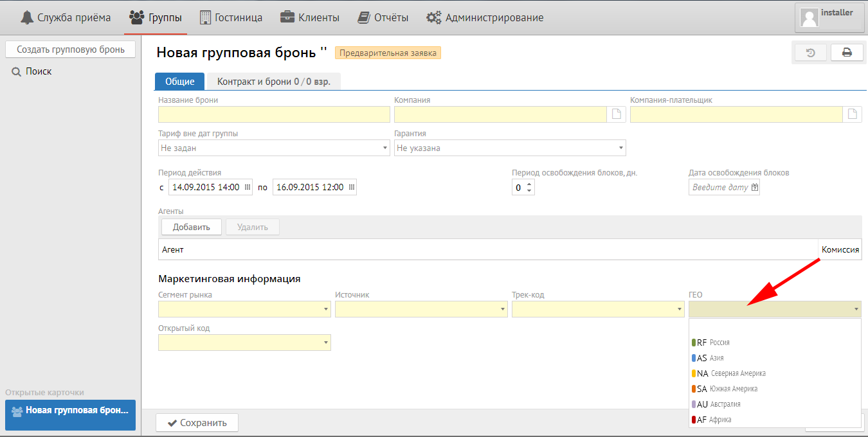Expand the Сегмент рынка dropdown
This screenshot has width=868, height=437.
[244, 309]
